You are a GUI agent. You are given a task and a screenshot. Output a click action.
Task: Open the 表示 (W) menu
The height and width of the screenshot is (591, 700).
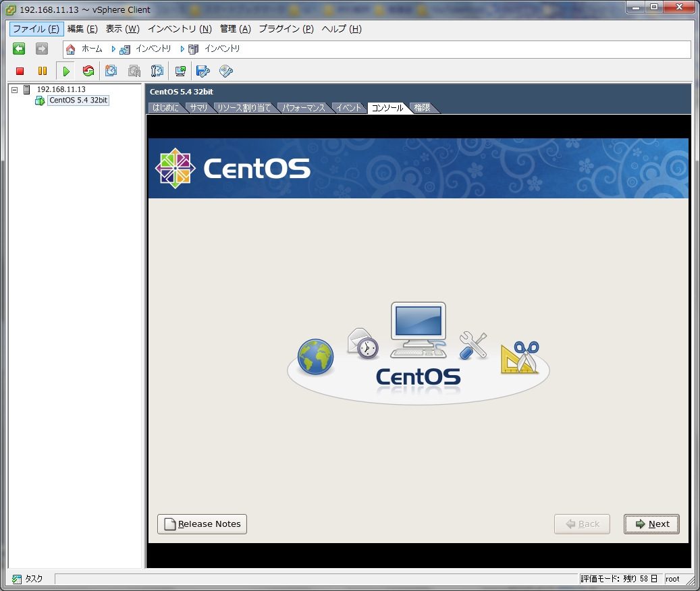[x=123, y=29]
